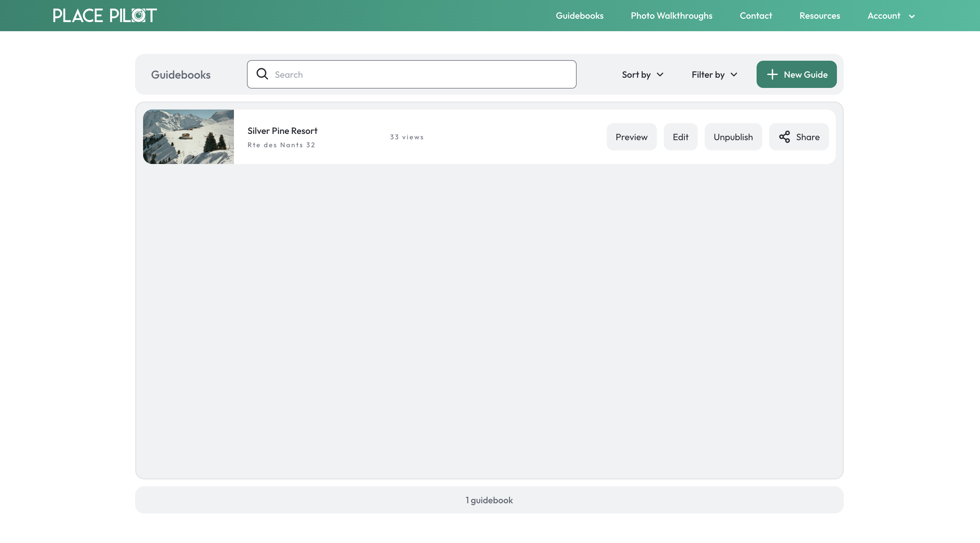Screen dimensions: 980x543
Task: Navigate to Photo Walkthroughs
Action: click(671, 16)
